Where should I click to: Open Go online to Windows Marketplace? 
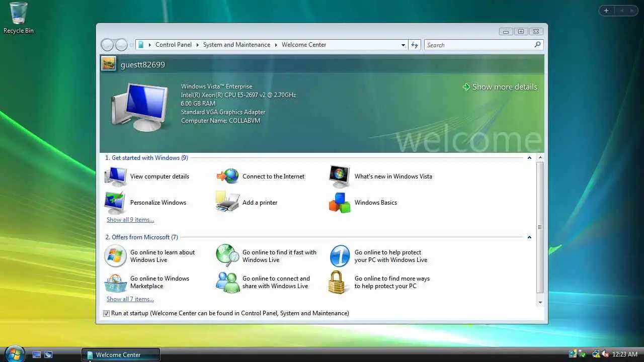coord(147,283)
